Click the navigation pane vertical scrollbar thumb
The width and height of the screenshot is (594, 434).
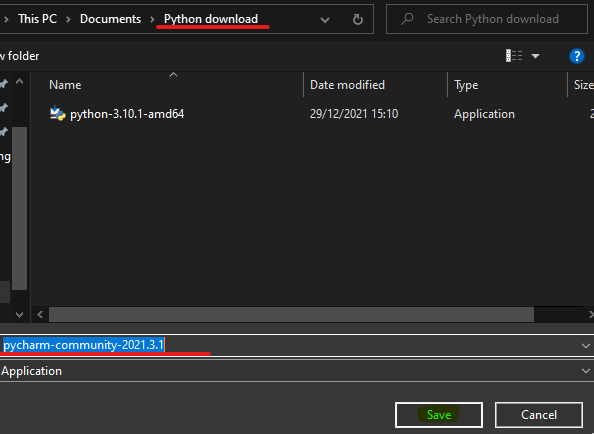[x=20, y=208]
